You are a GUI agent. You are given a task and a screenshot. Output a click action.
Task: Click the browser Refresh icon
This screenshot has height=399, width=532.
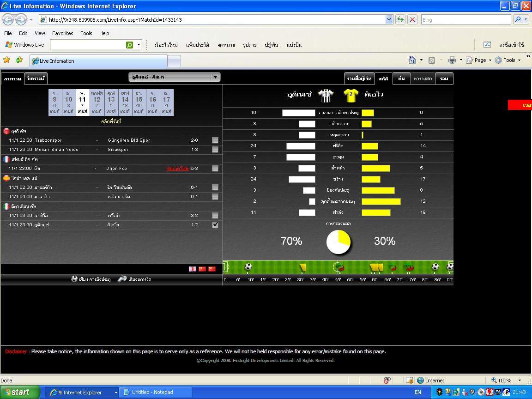click(400, 20)
